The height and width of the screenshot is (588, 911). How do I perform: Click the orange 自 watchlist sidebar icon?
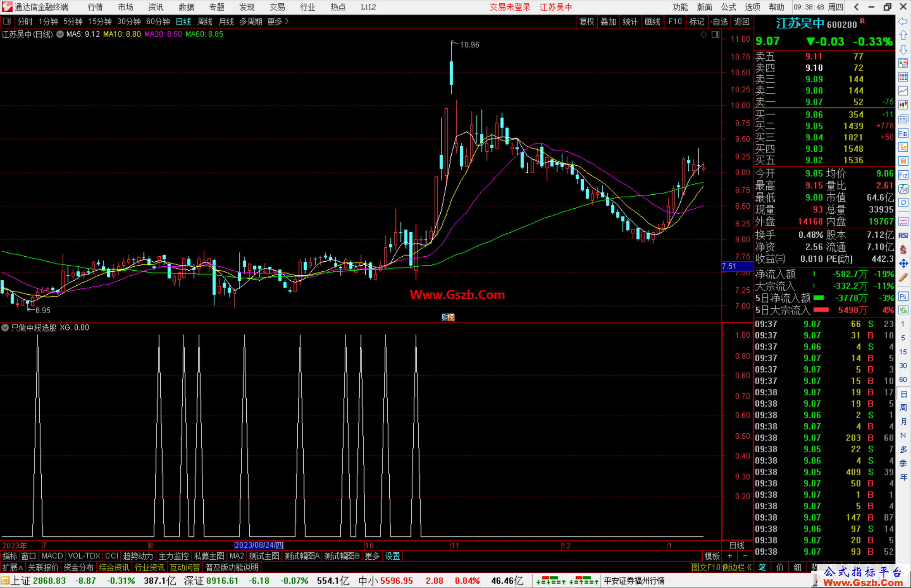903,161
